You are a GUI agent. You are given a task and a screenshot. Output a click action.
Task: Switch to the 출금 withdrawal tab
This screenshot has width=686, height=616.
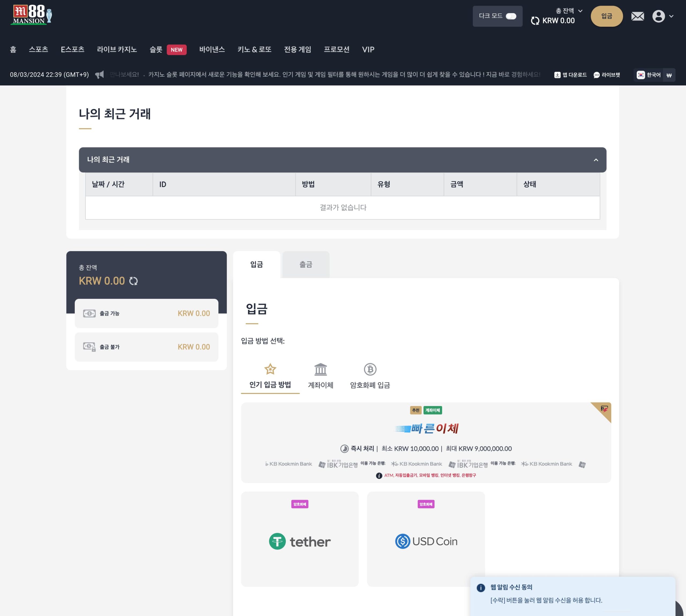point(305,265)
